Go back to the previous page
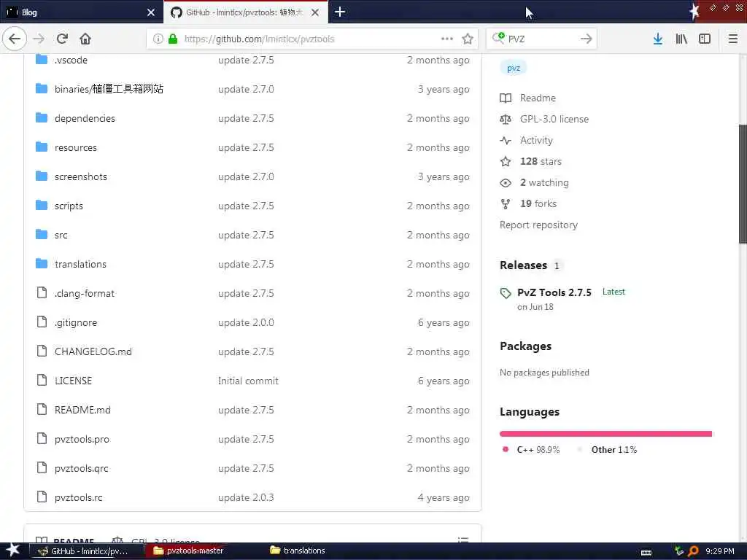Image resolution: width=747 pixels, height=560 pixels. 15,39
